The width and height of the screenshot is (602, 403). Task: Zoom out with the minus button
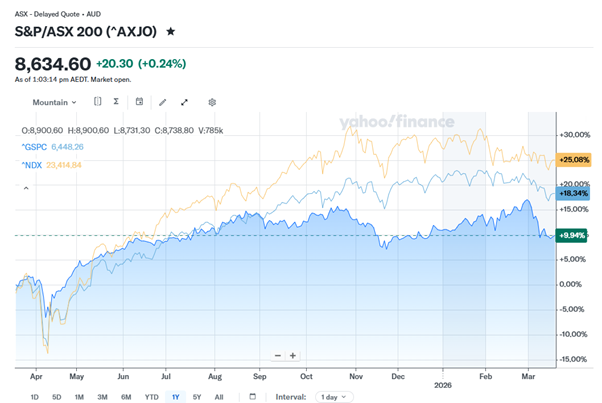tap(278, 356)
